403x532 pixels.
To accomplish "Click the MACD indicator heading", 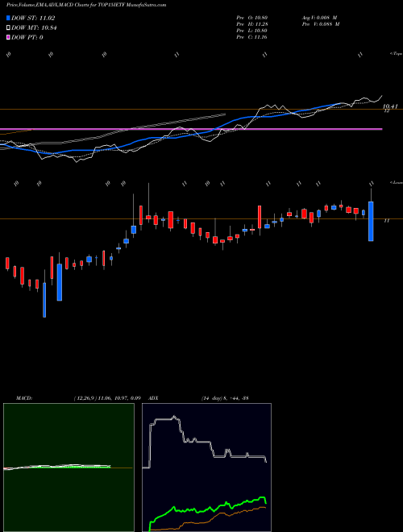I will pyautogui.click(x=23, y=398).
